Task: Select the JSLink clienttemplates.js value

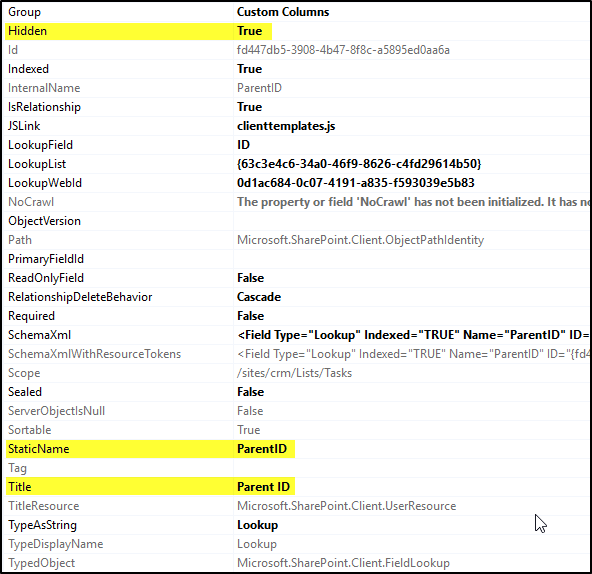Action: (286, 126)
